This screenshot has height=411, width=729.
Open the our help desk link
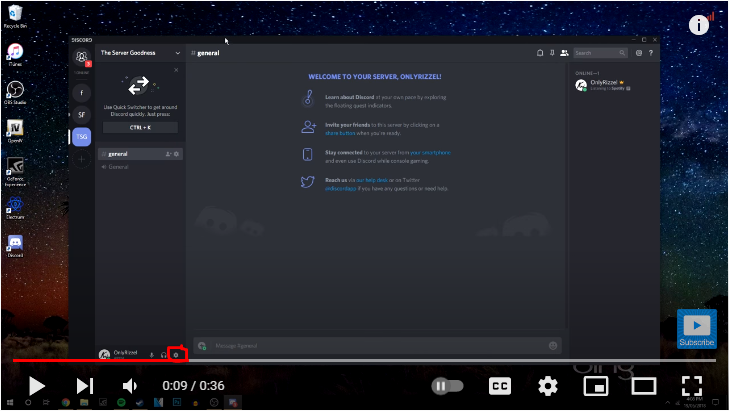pos(371,180)
